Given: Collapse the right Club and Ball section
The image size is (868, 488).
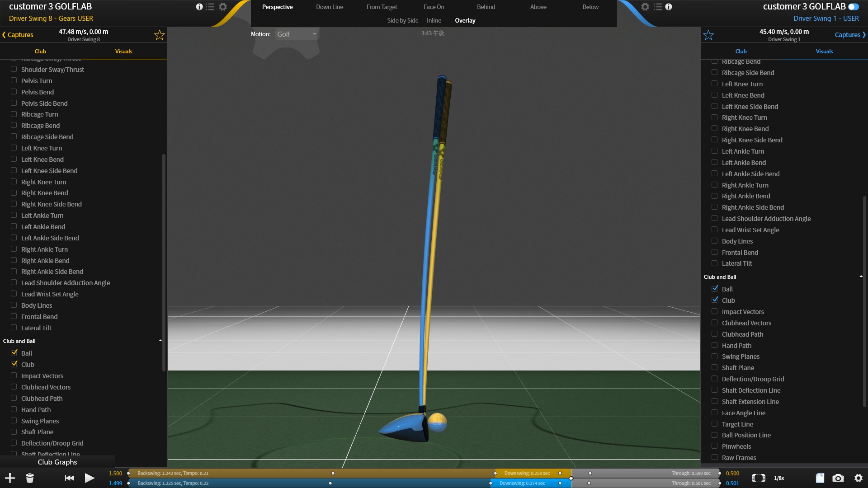Looking at the screenshot, I should 861,277.
